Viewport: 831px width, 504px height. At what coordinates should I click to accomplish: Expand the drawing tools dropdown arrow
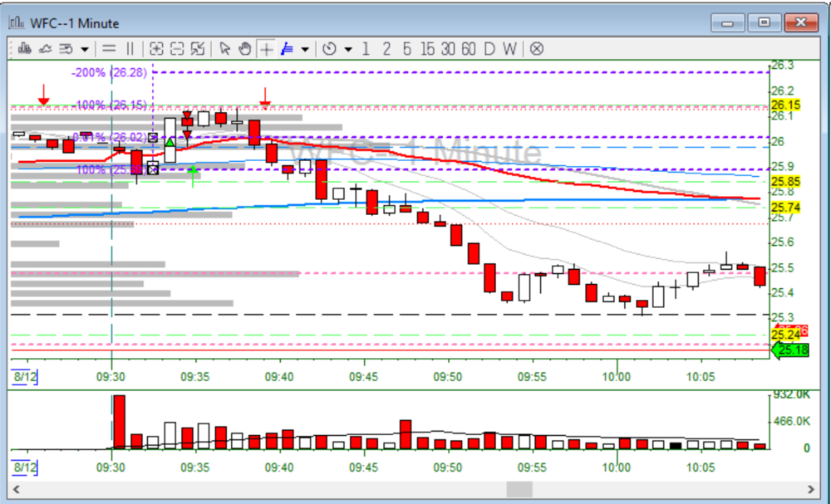pos(306,49)
